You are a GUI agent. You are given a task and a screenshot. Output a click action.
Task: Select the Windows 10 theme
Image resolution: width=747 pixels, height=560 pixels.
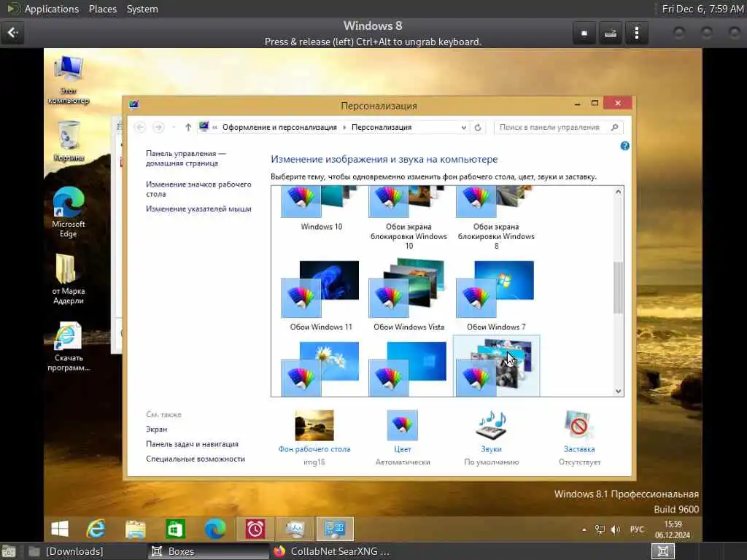(321, 209)
